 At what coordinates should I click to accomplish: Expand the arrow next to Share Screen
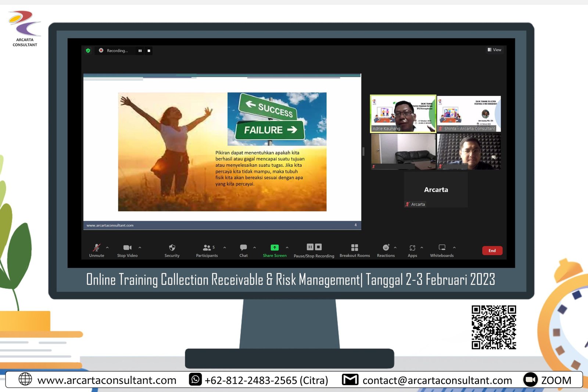coord(287,248)
